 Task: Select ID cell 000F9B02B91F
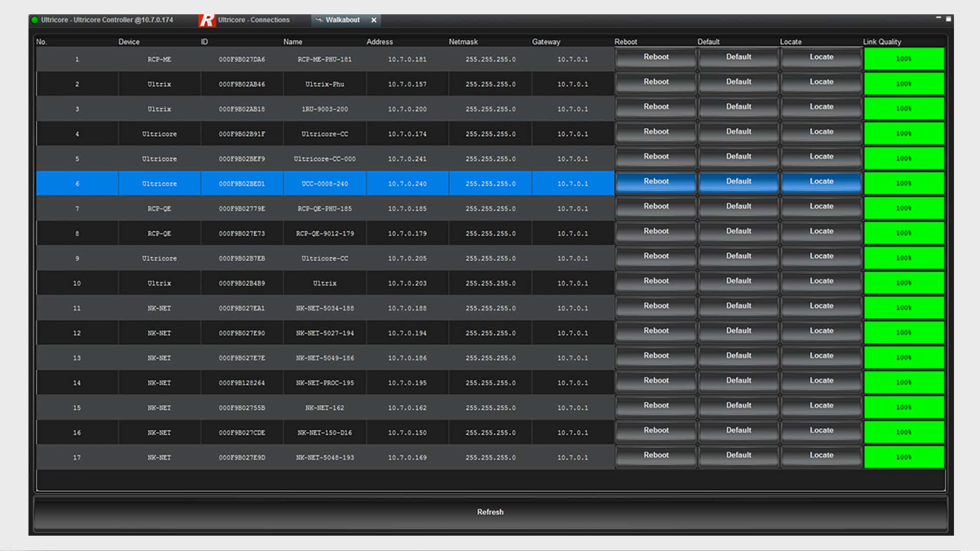[242, 134]
